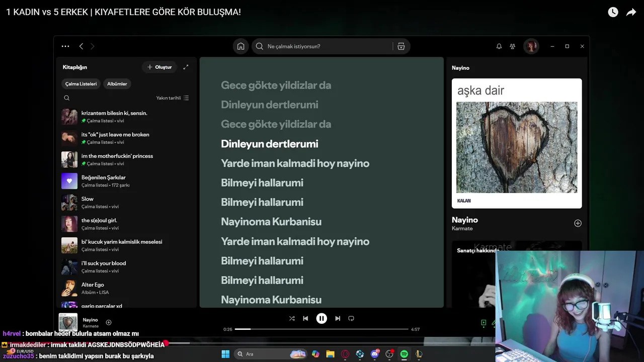Toggle repeat mode
The width and height of the screenshot is (644, 362).
pos(351,318)
